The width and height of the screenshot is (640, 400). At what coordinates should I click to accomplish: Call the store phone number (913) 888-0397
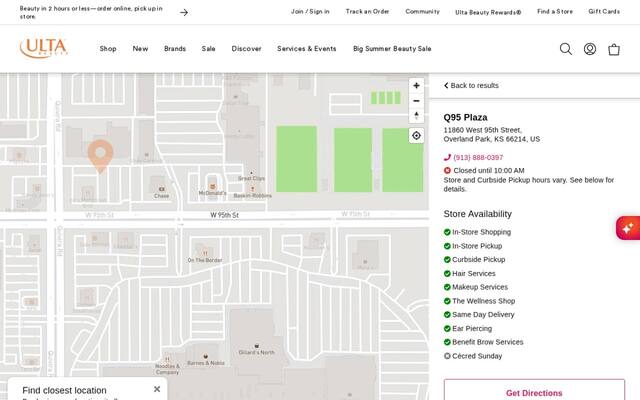[478, 158]
